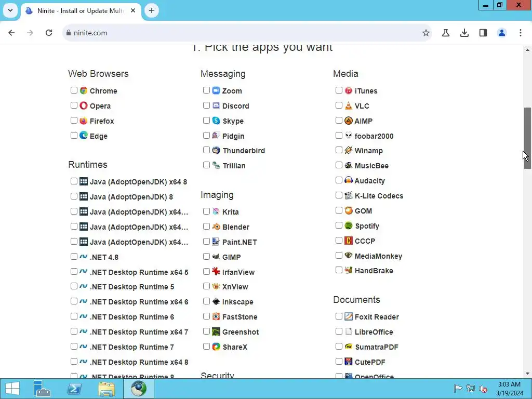This screenshot has width=532, height=399.
Task: Click the foobar2000 label
Action: [374, 136]
